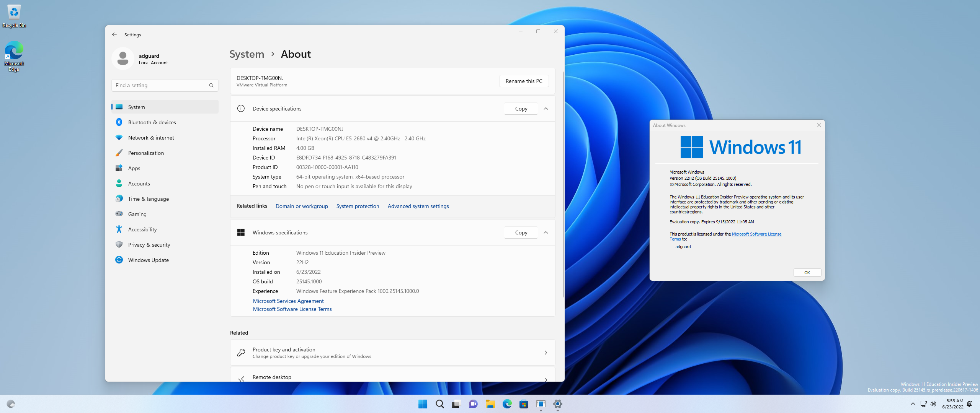
Task: Minimize the Settings window
Action: (x=521, y=31)
